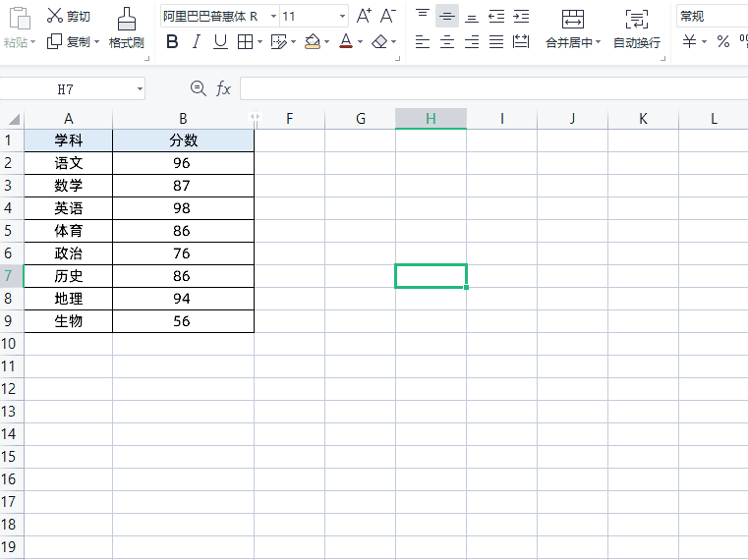Select the 政治 cell
The height and width of the screenshot is (560, 748).
point(68,253)
